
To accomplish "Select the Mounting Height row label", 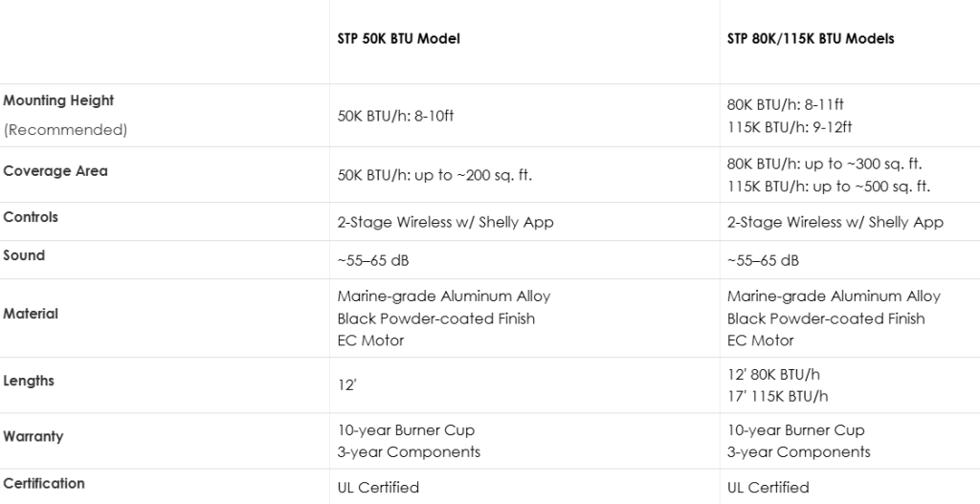I will tap(58, 100).
